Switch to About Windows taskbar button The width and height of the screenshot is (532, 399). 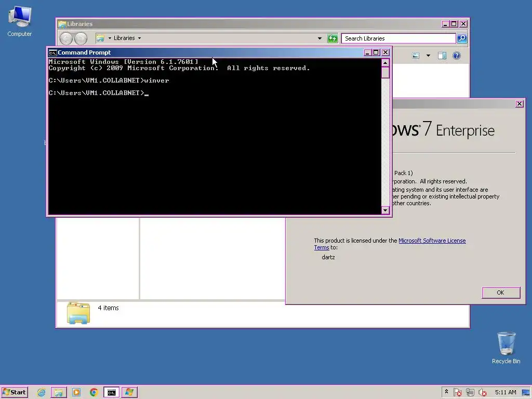point(129,393)
